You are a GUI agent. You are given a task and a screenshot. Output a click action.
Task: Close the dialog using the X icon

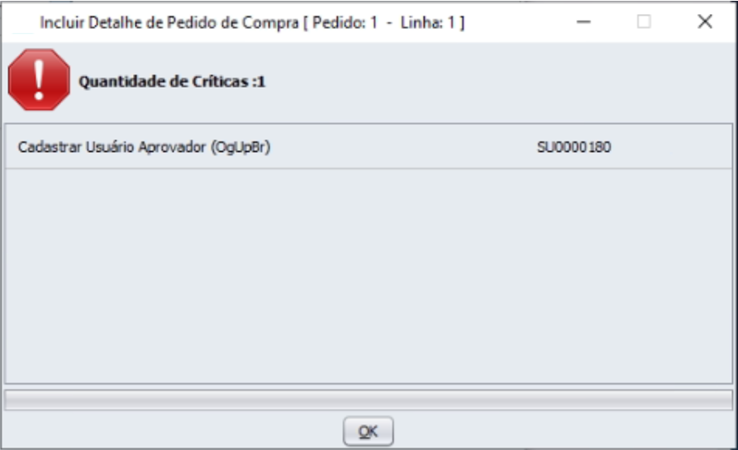coord(705,22)
